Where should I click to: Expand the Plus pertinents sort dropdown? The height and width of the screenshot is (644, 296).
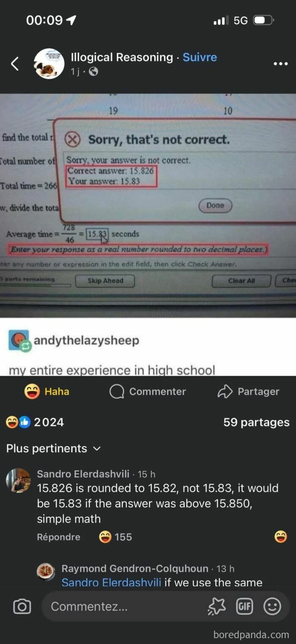[54, 448]
